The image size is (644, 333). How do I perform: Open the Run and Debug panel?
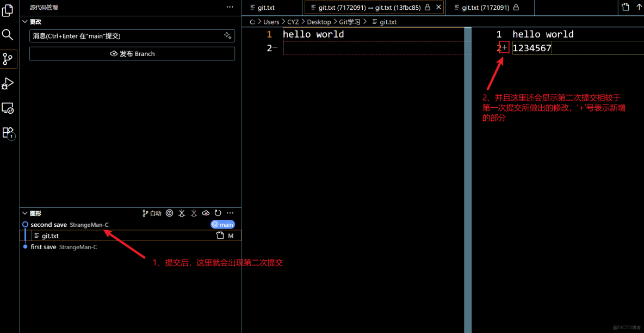[x=8, y=83]
